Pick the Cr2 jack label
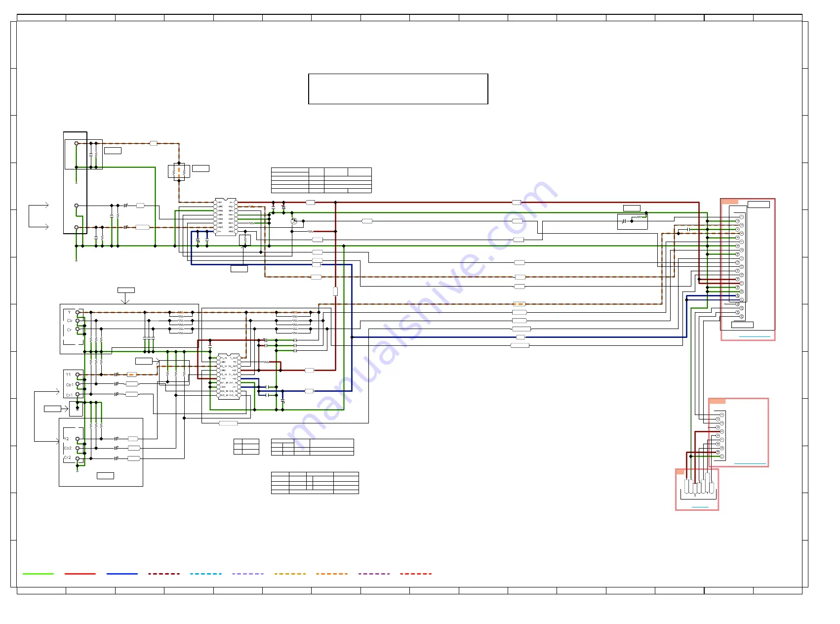This screenshot has width=840, height=624. click(67, 458)
